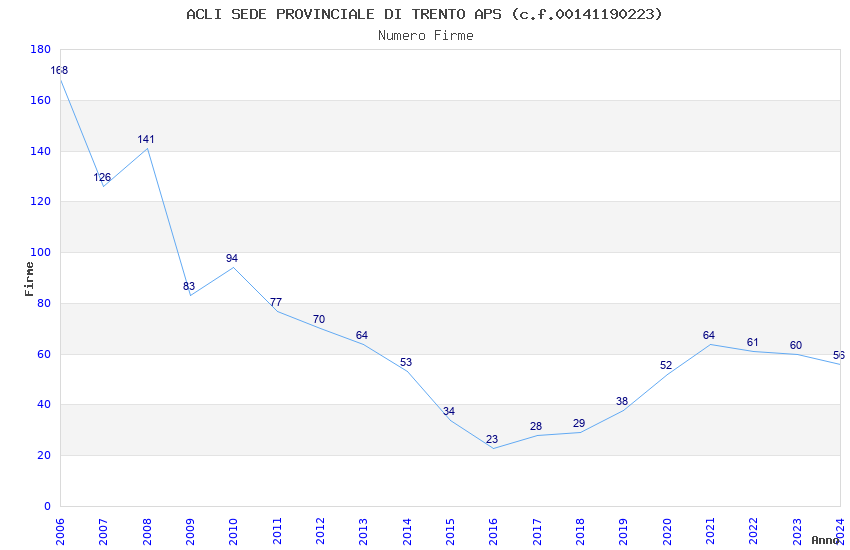Click x-axis year label 2014
This screenshot has width=850, height=550.
[407, 532]
